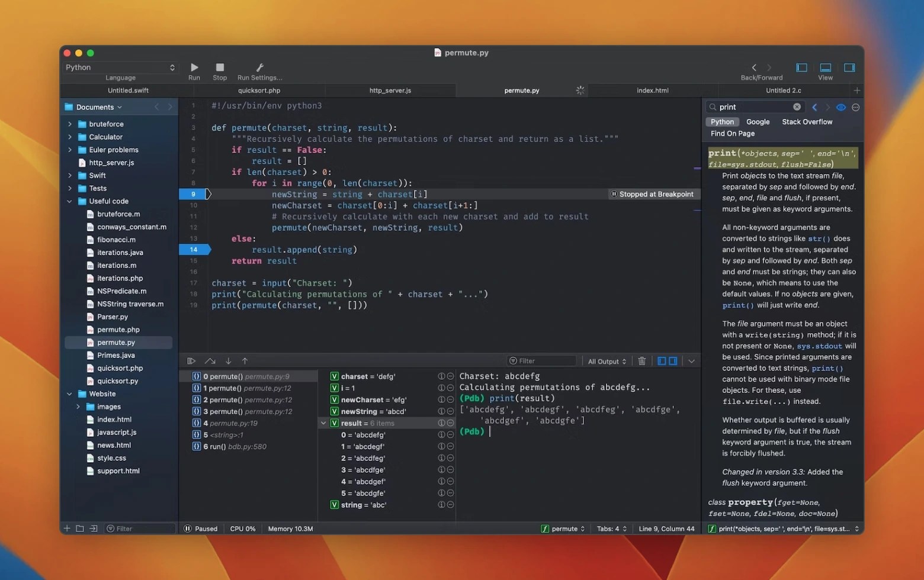Click the trash icon to clear console output
924x580 pixels.
[x=642, y=360]
